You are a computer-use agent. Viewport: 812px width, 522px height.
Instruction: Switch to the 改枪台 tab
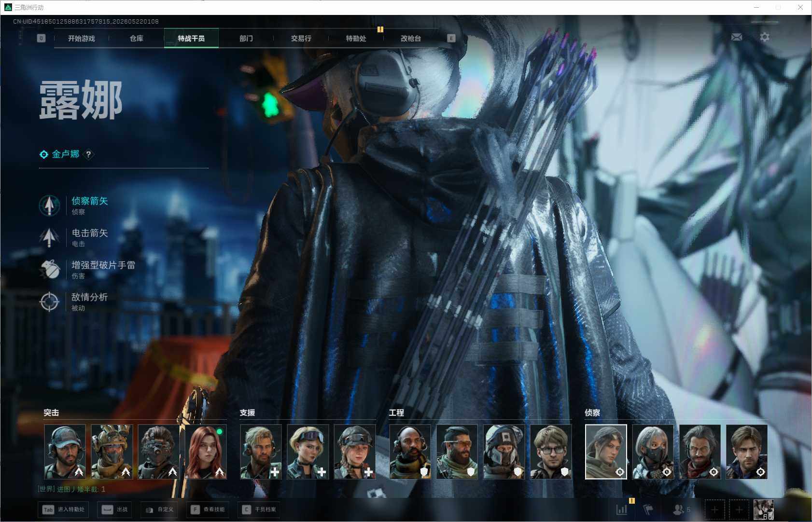(411, 39)
